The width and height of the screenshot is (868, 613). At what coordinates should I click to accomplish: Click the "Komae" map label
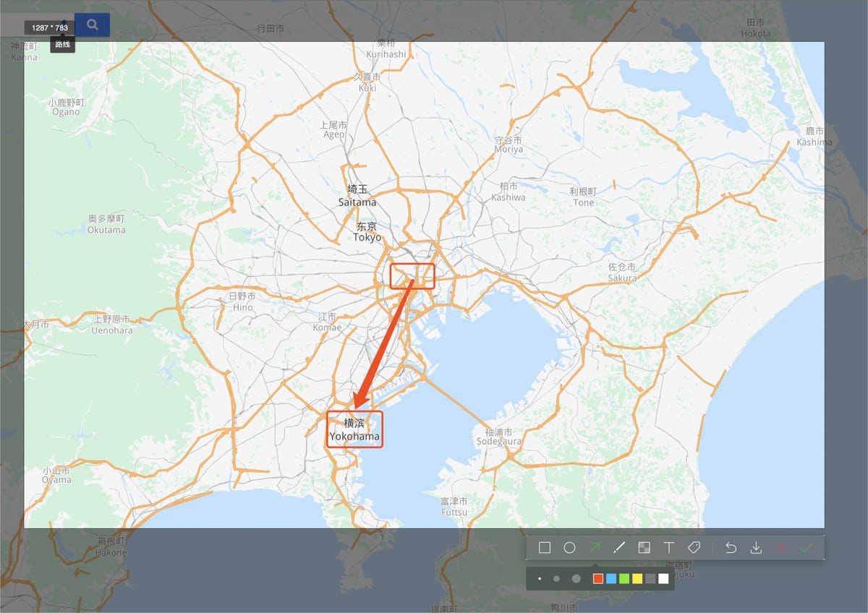(x=327, y=327)
